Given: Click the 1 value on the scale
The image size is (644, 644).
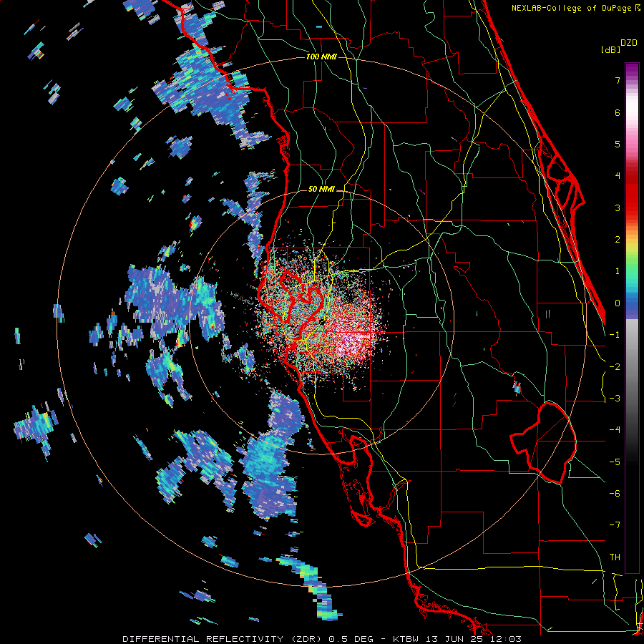Looking at the screenshot, I should [x=618, y=271].
